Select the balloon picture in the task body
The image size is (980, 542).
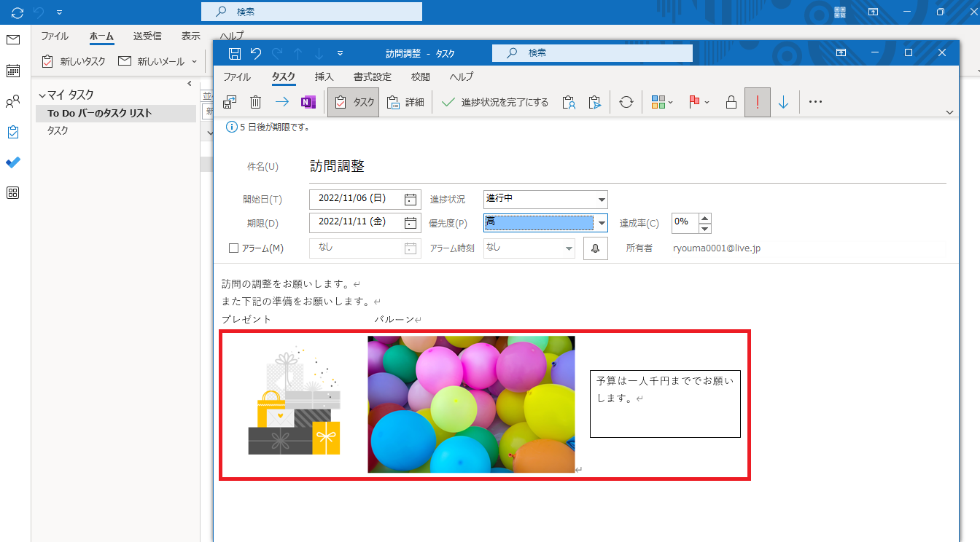click(x=470, y=404)
